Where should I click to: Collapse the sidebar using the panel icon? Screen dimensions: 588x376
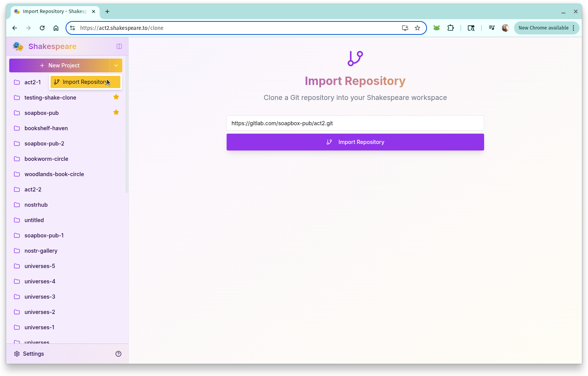click(119, 46)
